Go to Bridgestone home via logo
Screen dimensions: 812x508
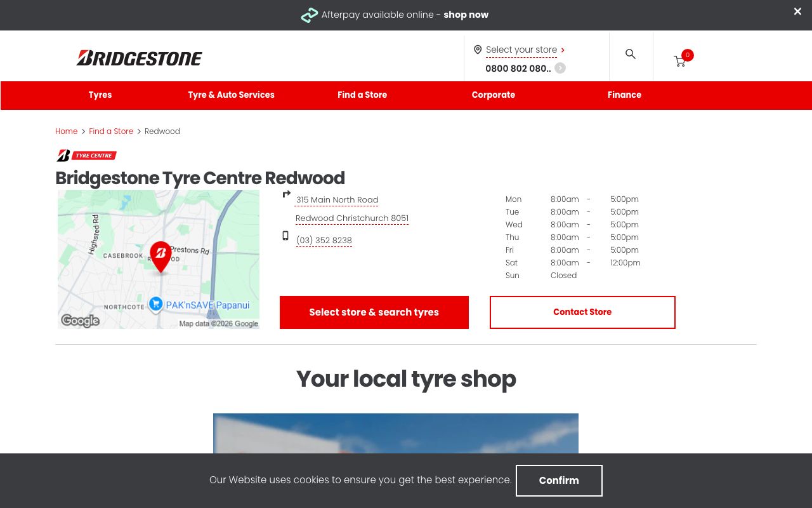(x=139, y=58)
